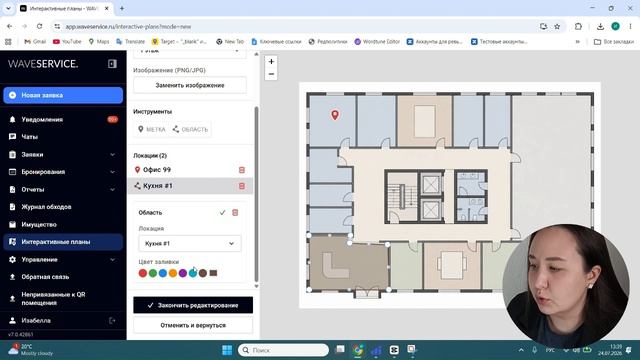Zoom in on the floor plan
This screenshot has width=640, height=360.
271,62
